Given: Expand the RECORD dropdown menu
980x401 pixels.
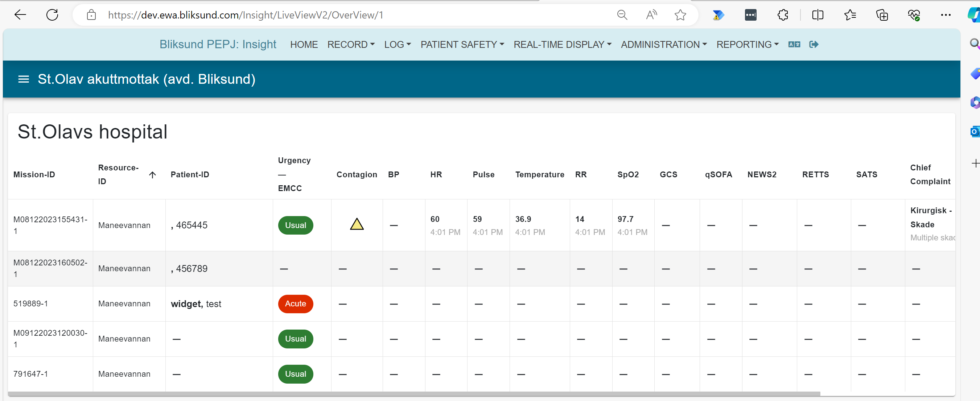Looking at the screenshot, I should (x=351, y=45).
